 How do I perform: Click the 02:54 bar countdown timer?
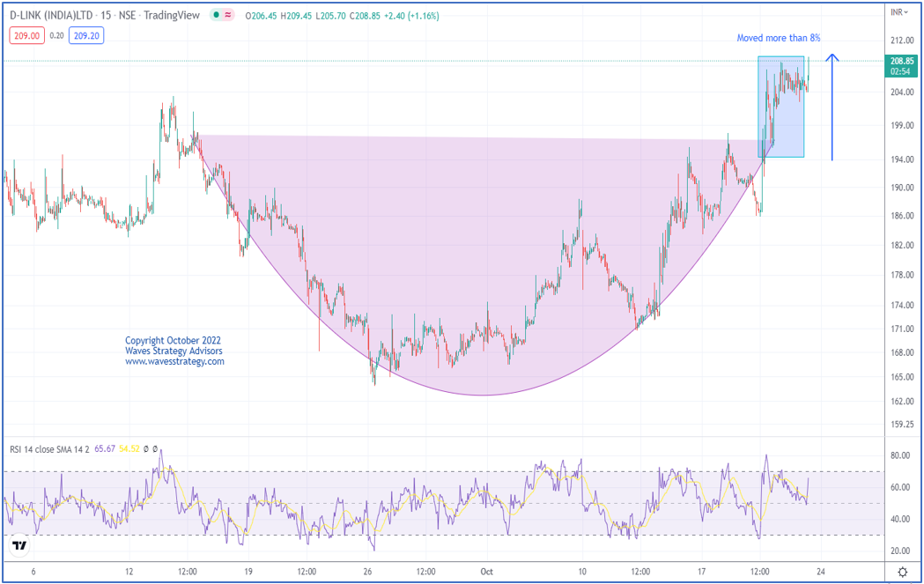901,71
